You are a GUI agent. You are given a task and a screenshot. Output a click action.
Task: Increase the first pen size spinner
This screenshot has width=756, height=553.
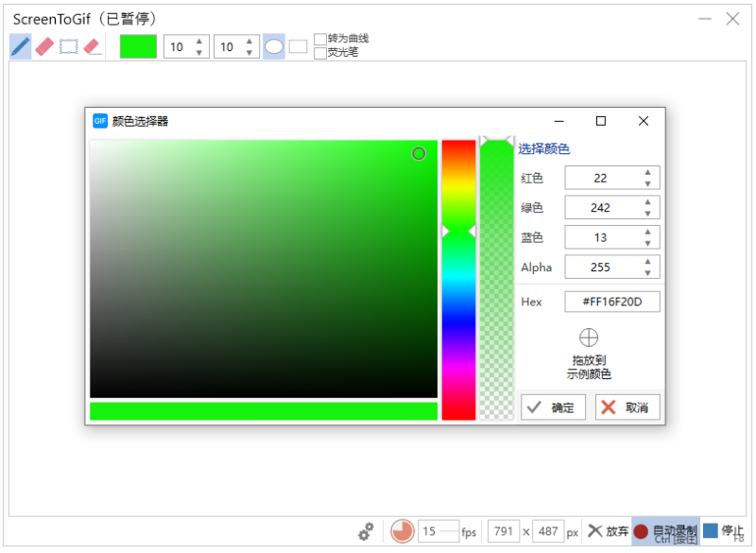pyautogui.click(x=199, y=41)
